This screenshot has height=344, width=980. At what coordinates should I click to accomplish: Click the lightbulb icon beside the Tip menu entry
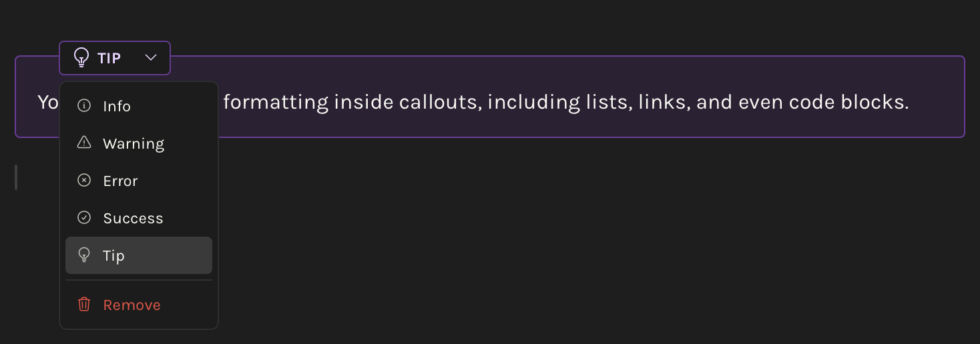pos(84,255)
